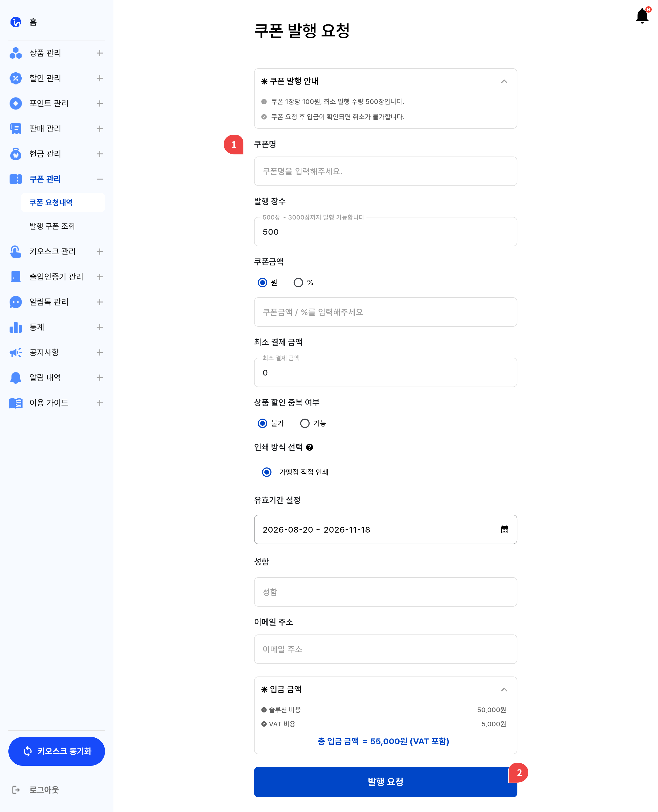The height and width of the screenshot is (812, 658).
Task: Click the 판매 관리 receipt icon
Action: pos(15,129)
